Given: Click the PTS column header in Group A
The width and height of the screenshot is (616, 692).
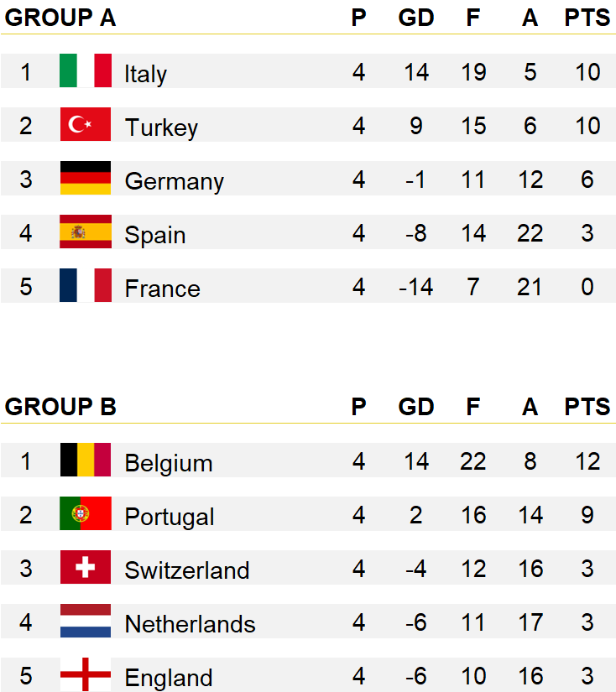Looking at the screenshot, I should pos(587,18).
